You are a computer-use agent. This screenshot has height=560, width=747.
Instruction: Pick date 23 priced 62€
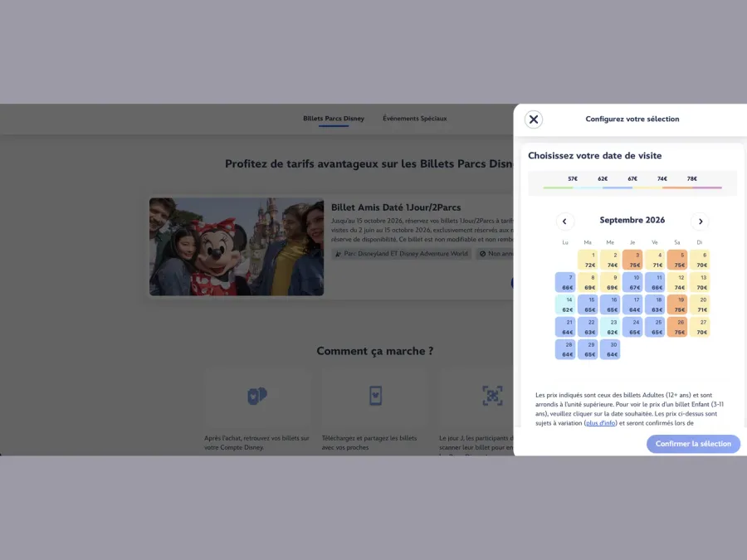point(610,327)
